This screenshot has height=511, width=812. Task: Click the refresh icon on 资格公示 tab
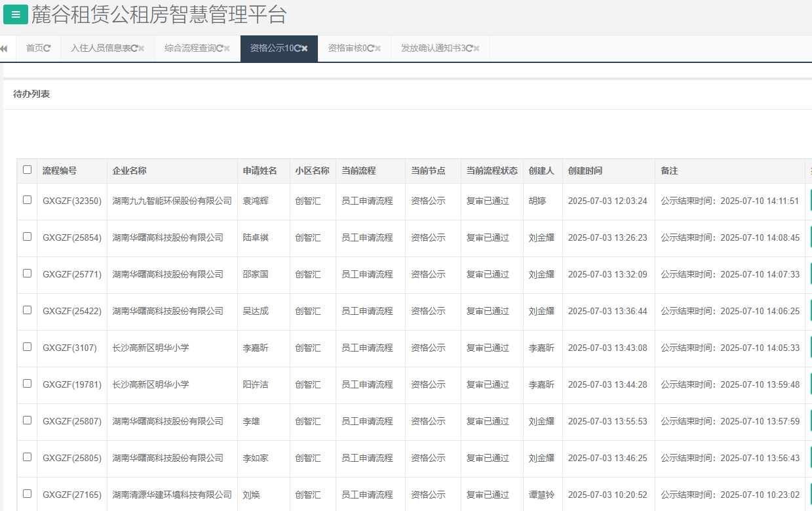(296, 49)
